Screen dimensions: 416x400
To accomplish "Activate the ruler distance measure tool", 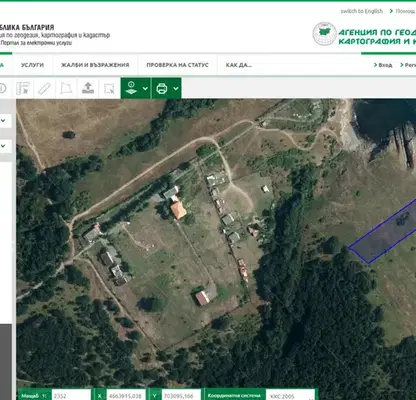I will [44, 88].
